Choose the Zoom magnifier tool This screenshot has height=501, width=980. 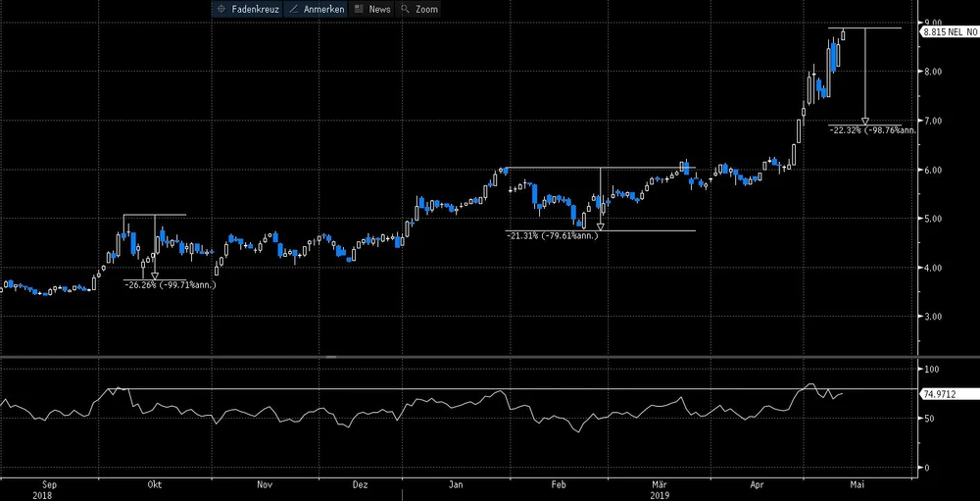coord(419,9)
